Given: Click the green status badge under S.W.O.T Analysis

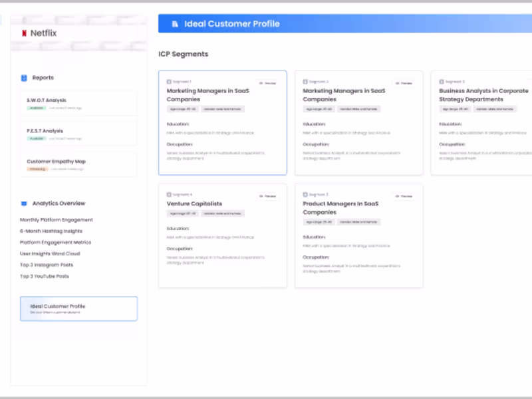Looking at the screenshot, I should click(37, 108).
